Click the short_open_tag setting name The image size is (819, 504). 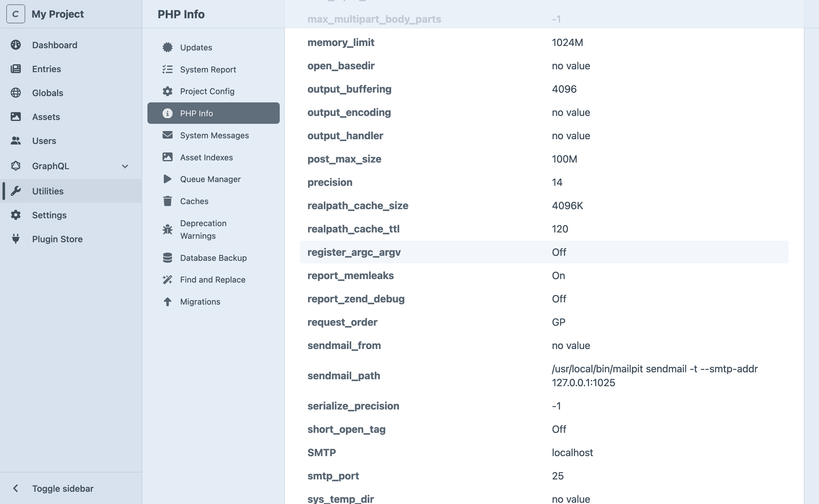(x=346, y=429)
